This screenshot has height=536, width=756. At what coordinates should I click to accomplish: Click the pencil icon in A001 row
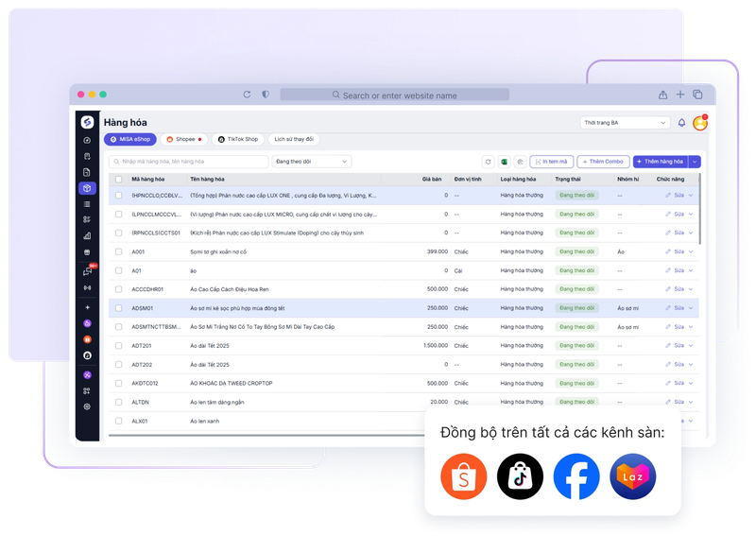(668, 251)
